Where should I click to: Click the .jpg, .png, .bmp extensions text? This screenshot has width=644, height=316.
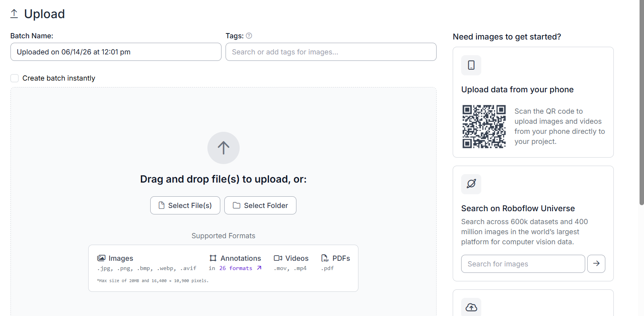pyautogui.click(x=147, y=268)
